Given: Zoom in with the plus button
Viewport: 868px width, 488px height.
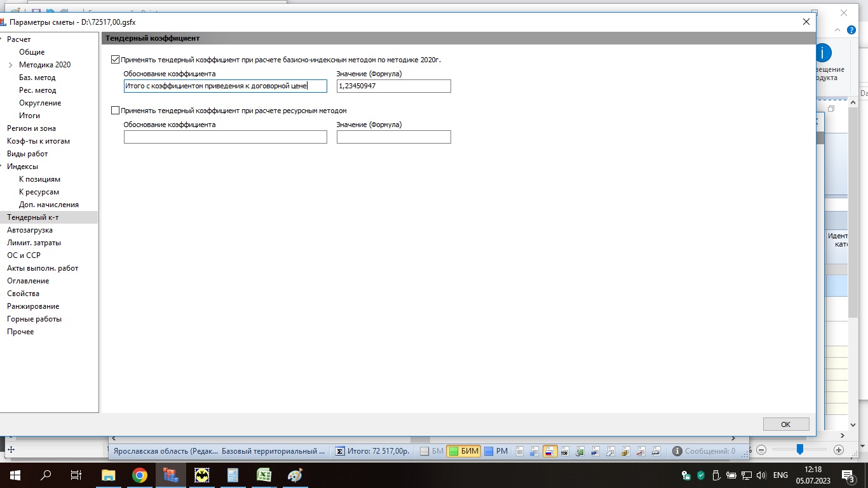Looking at the screenshot, I should [x=839, y=450].
